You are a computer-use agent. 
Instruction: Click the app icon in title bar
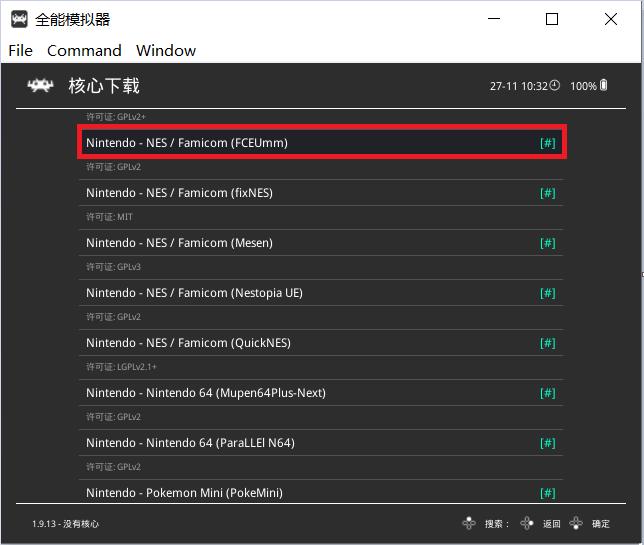click(19, 19)
